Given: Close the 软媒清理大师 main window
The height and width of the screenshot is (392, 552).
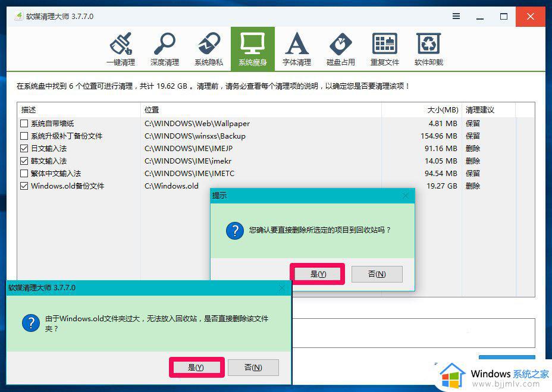Looking at the screenshot, I should (x=531, y=17).
